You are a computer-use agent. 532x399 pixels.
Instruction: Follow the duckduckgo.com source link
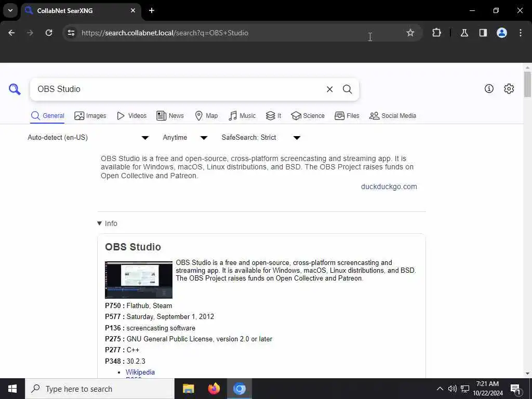[389, 187]
